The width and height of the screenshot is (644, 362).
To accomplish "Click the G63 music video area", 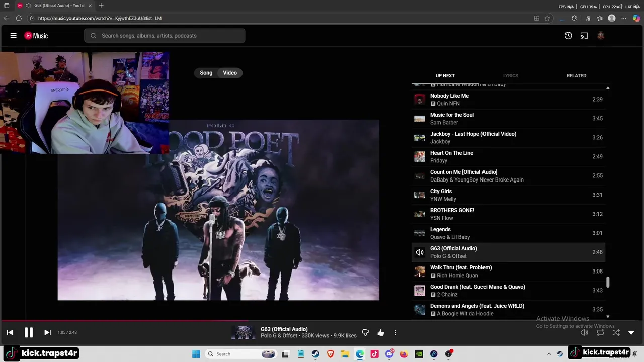I will (x=218, y=210).
